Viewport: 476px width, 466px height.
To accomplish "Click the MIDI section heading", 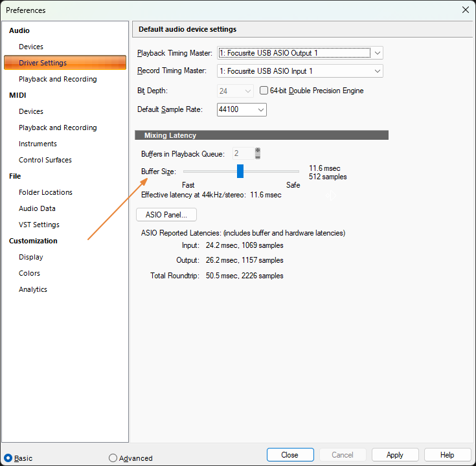I will [17, 95].
